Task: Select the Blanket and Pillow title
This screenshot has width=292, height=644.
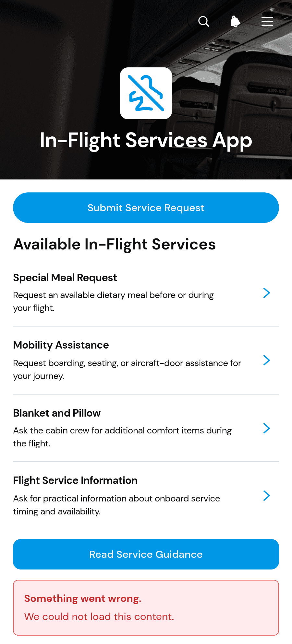Action: (x=57, y=413)
